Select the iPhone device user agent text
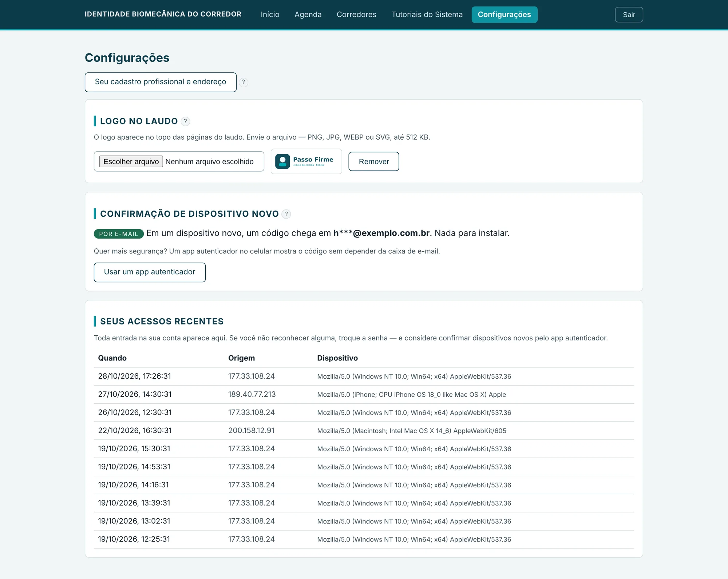The height and width of the screenshot is (579, 728). [411, 395]
